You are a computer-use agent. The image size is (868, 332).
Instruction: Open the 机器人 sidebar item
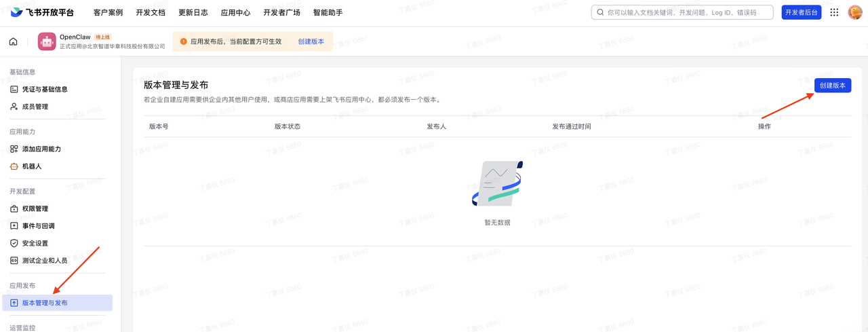click(x=32, y=166)
